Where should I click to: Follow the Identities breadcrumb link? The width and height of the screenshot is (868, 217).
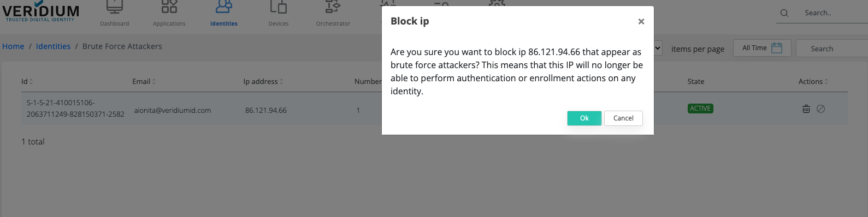(x=53, y=46)
